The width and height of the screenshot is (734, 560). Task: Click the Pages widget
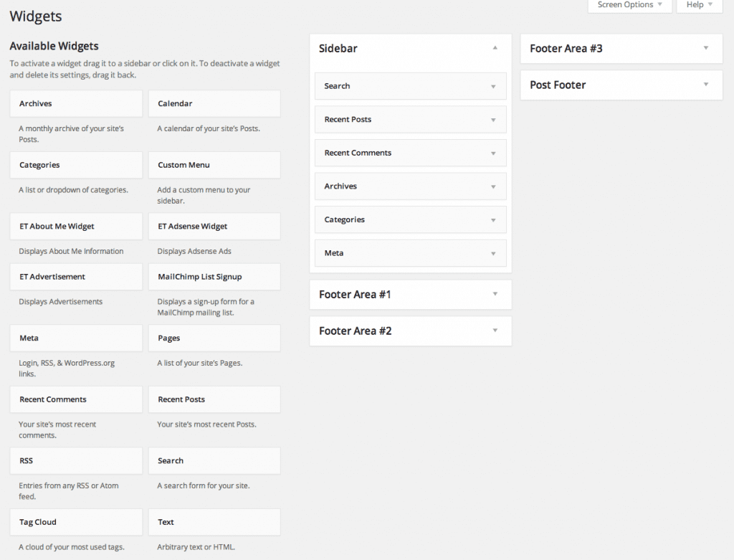214,338
